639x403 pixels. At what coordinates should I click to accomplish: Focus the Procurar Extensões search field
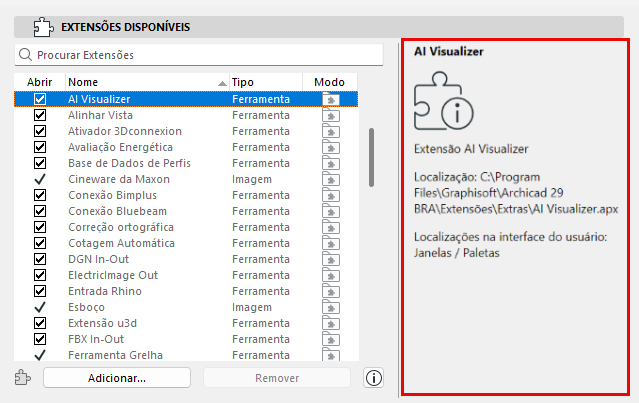tap(199, 55)
